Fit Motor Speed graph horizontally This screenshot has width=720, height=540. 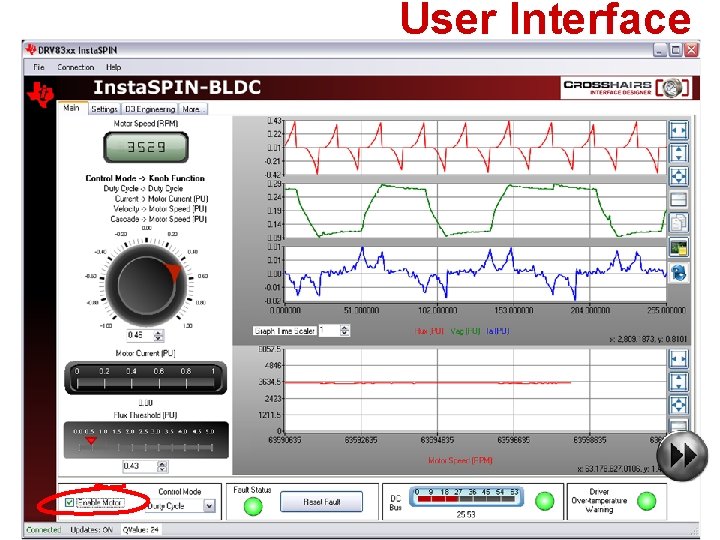tap(679, 358)
